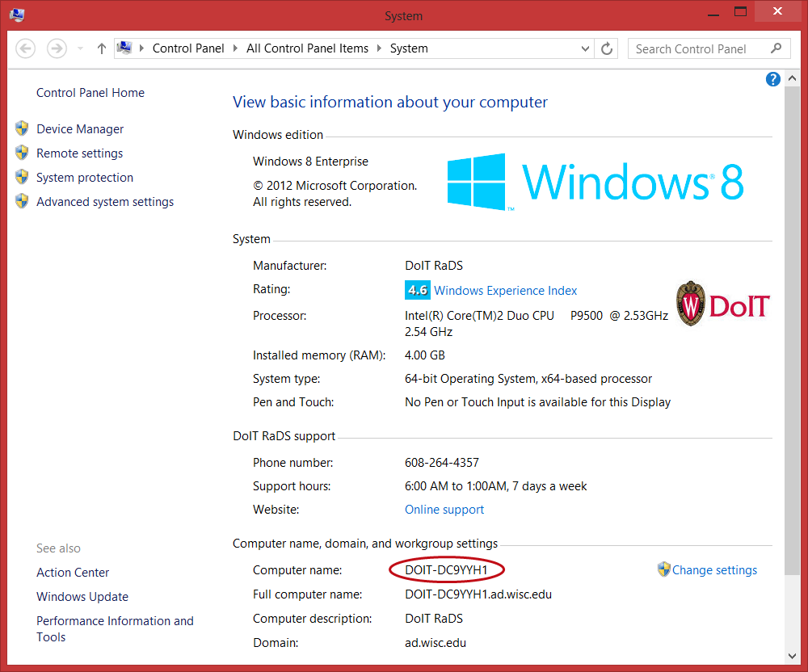Open the recent locations dropdown arrow
Screen dimensions: 808x672
[80, 49]
